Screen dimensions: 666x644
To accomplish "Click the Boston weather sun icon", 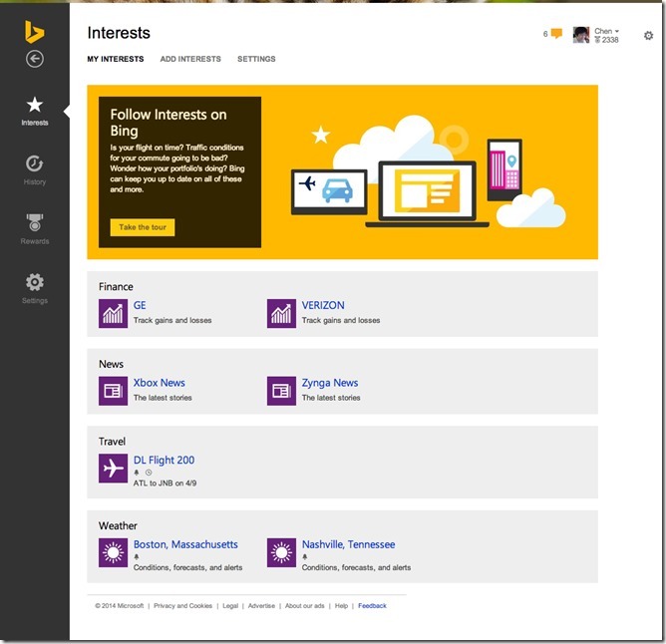I will click(113, 552).
